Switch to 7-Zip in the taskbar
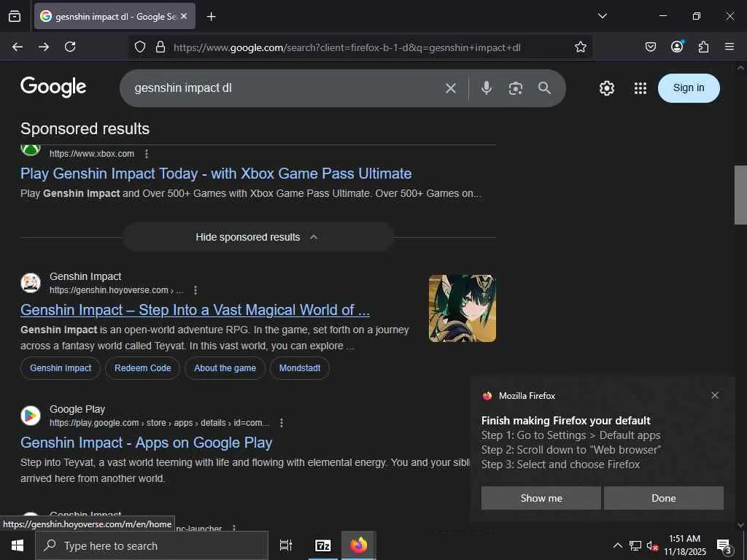 point(323,545)
